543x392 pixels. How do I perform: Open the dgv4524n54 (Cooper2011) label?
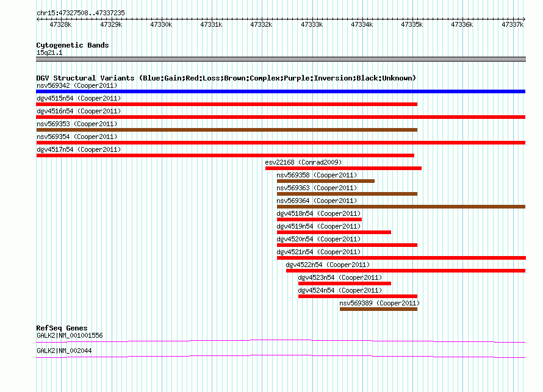(x=340, y=290)
